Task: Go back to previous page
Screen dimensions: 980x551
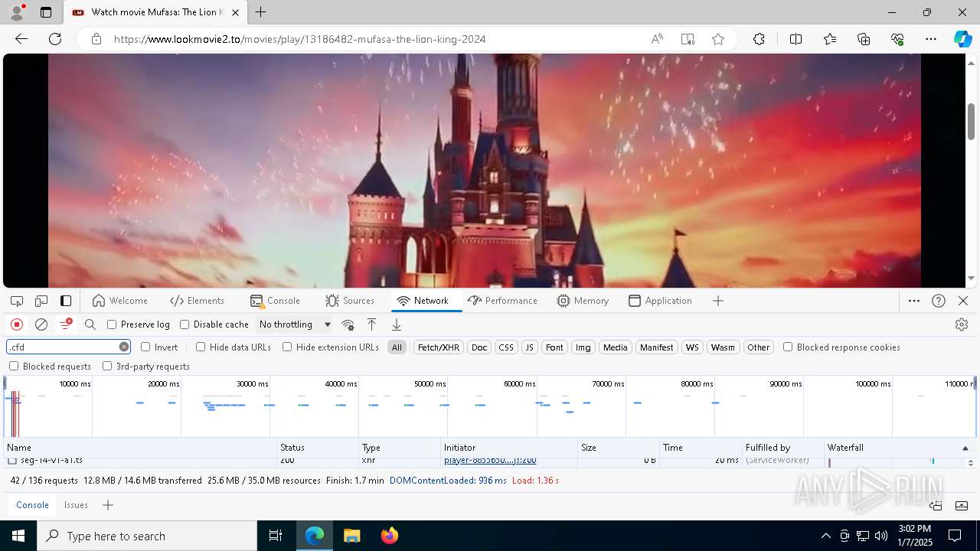Action: click(21, 39)
